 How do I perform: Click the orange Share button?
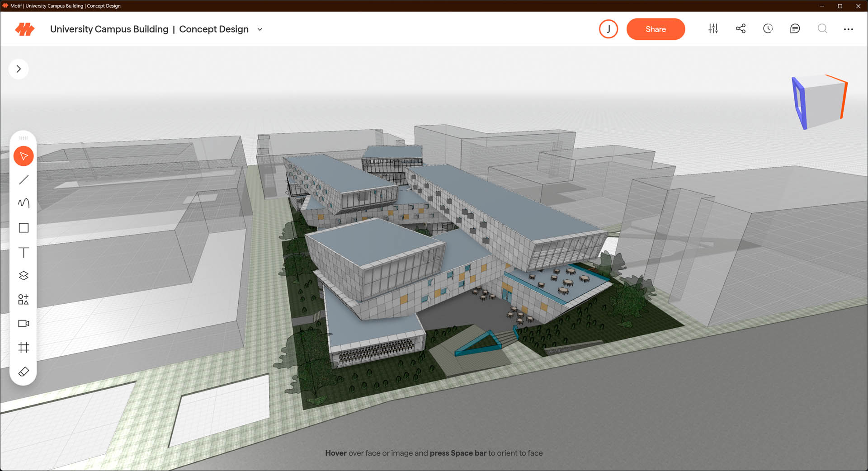tap(656, 29)
